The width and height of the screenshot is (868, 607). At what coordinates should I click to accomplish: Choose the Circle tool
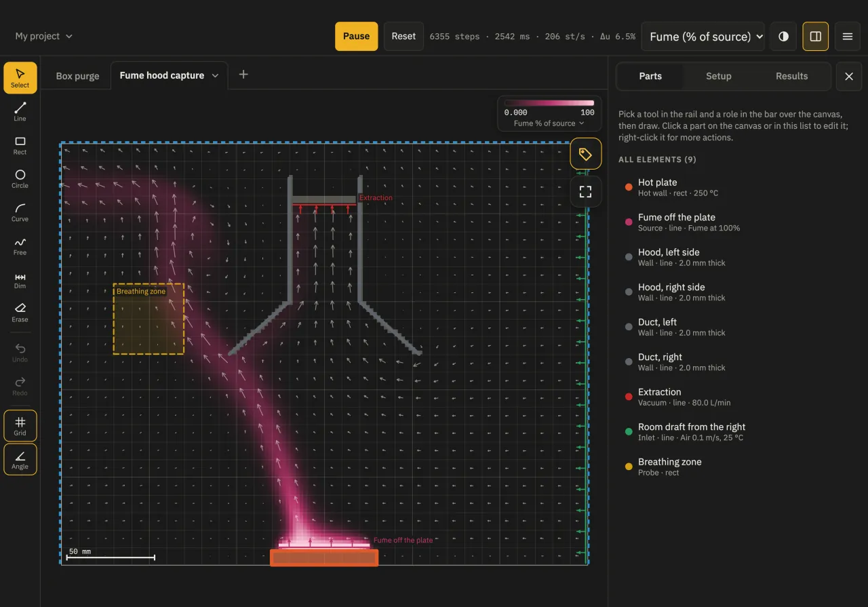point(20,178)
